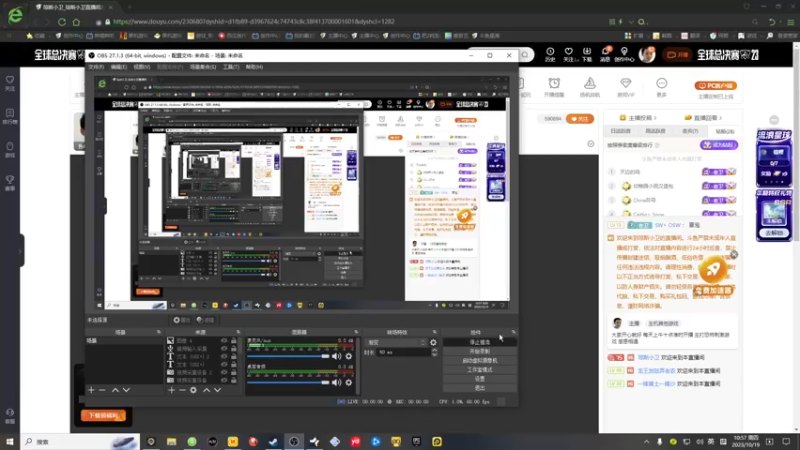Expand the collapsed left sidebar handle

click(20, 251)
